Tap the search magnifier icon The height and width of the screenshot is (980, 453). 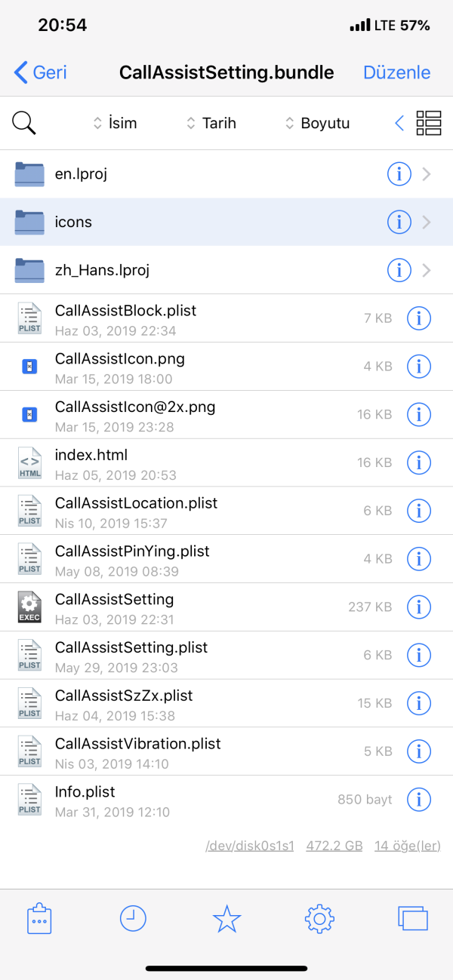coord(24,123)
